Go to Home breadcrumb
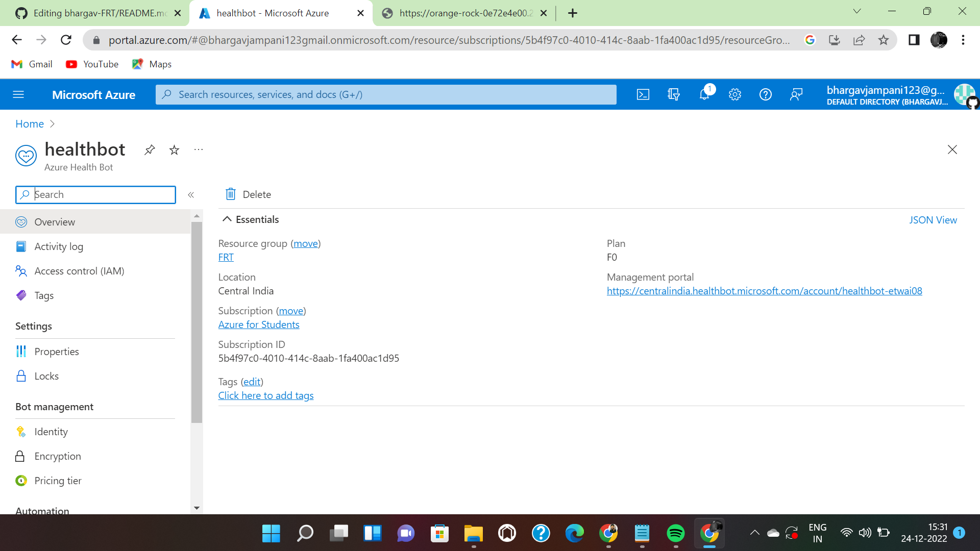Image resolution: width=980 pixels, height=551 pixels. click(30, 124)
